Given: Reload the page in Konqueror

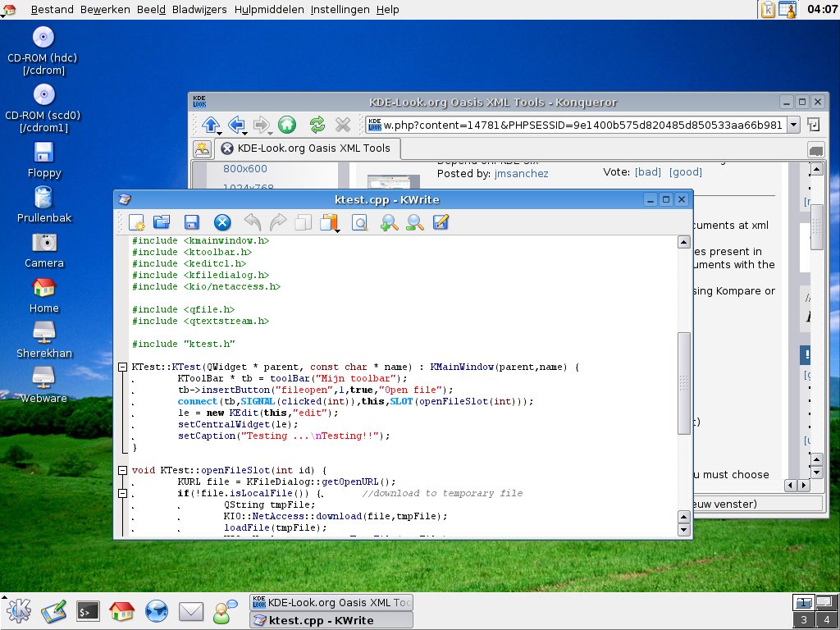Looking at the screenshot, I should (317, 125).
